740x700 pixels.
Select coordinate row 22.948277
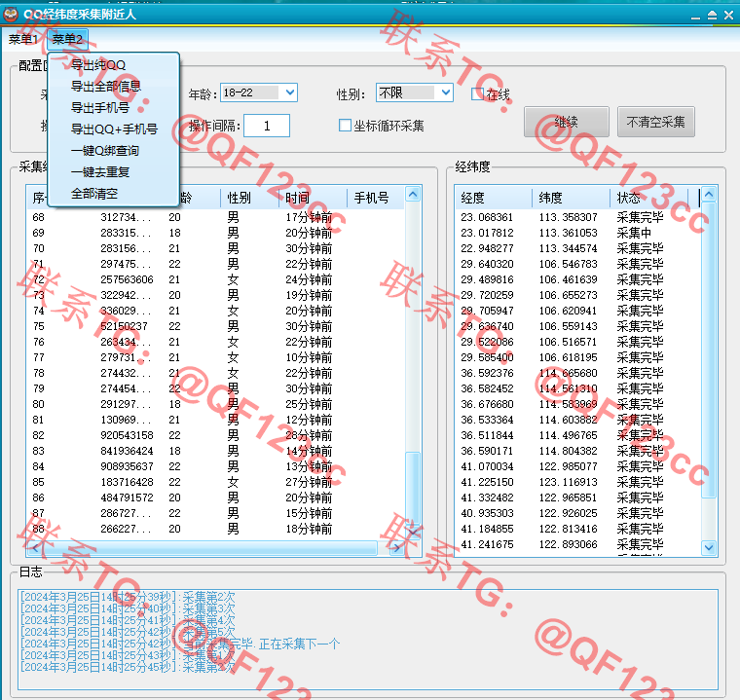578,248
